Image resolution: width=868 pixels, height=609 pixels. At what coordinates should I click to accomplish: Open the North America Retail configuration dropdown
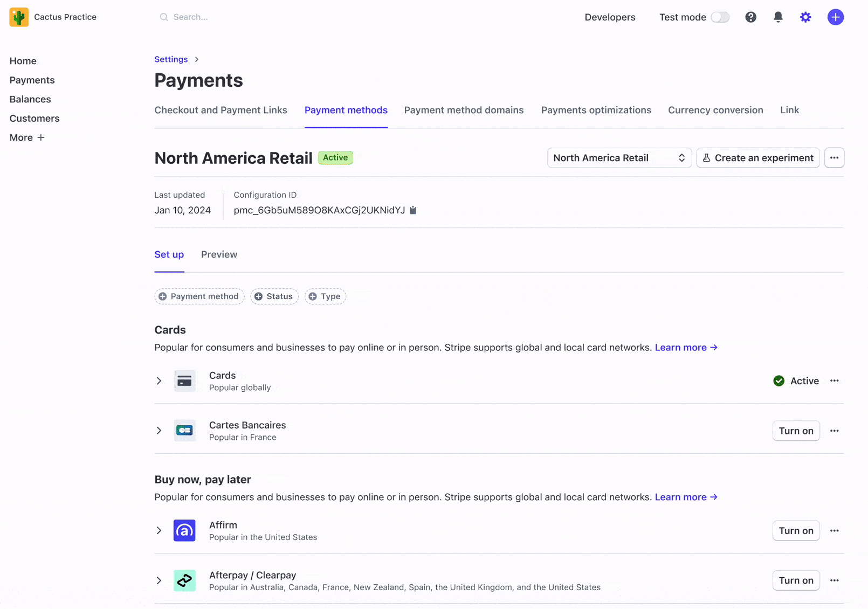(619, 158)
